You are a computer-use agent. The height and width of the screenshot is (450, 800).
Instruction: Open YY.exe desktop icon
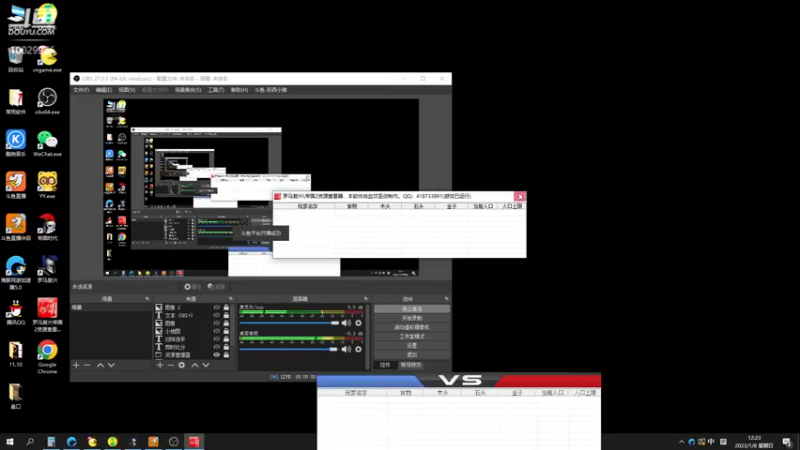point(47,185)
